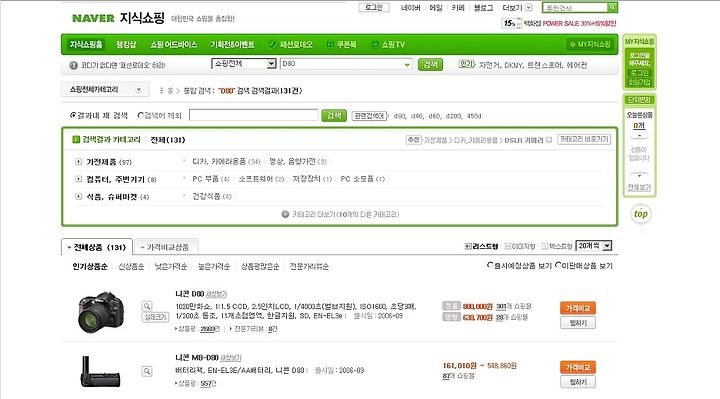Select the 기획전&이벤트 menu item
Screen dimensions: 720x399
click(x=232, y=45)
